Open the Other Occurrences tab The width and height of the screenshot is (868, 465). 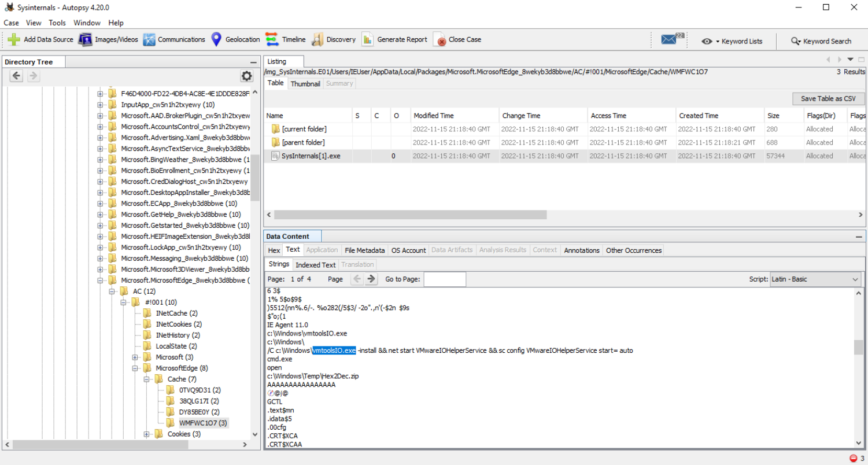tap(634, 250)
